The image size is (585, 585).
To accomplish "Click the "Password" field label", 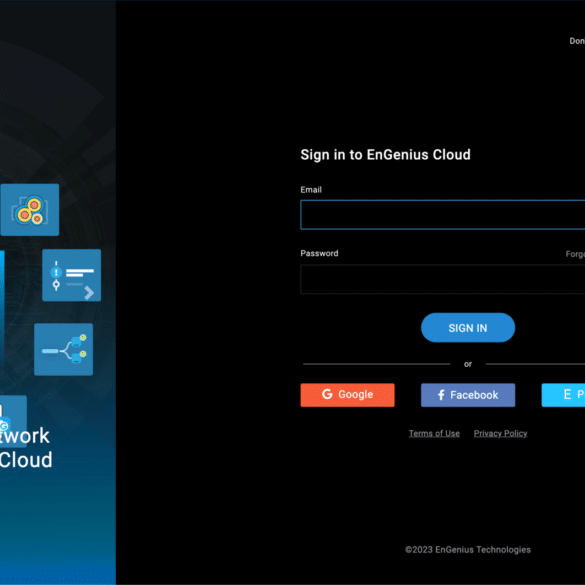I will (x=319, y=253).
